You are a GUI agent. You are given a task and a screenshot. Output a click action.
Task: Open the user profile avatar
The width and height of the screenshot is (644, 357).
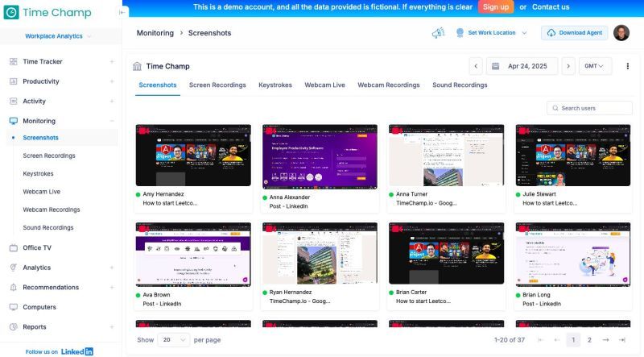pyautogui.click(x=621, y=33)
